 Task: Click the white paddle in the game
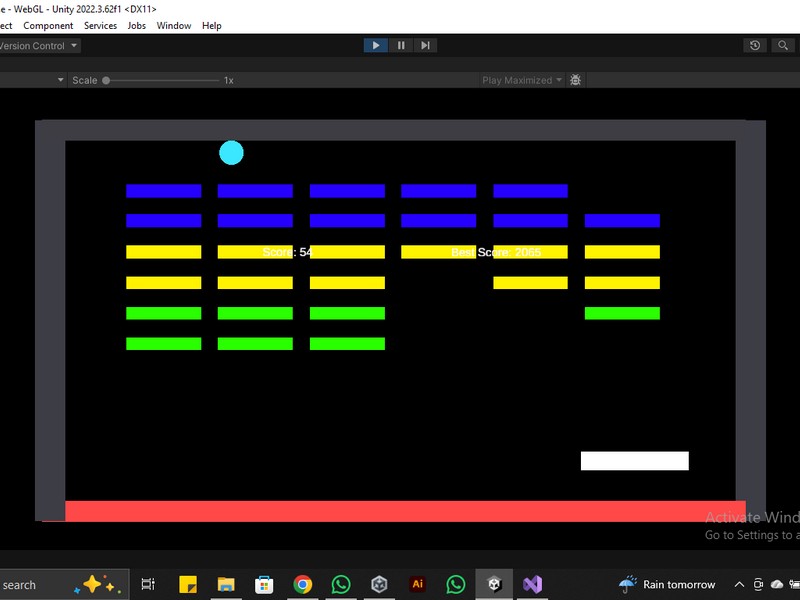click(634, 461)
